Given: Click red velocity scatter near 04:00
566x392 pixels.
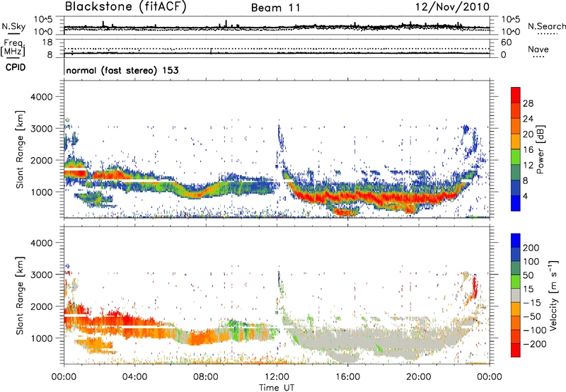Looking at the screenshot, I should click(x=134, y=321).
